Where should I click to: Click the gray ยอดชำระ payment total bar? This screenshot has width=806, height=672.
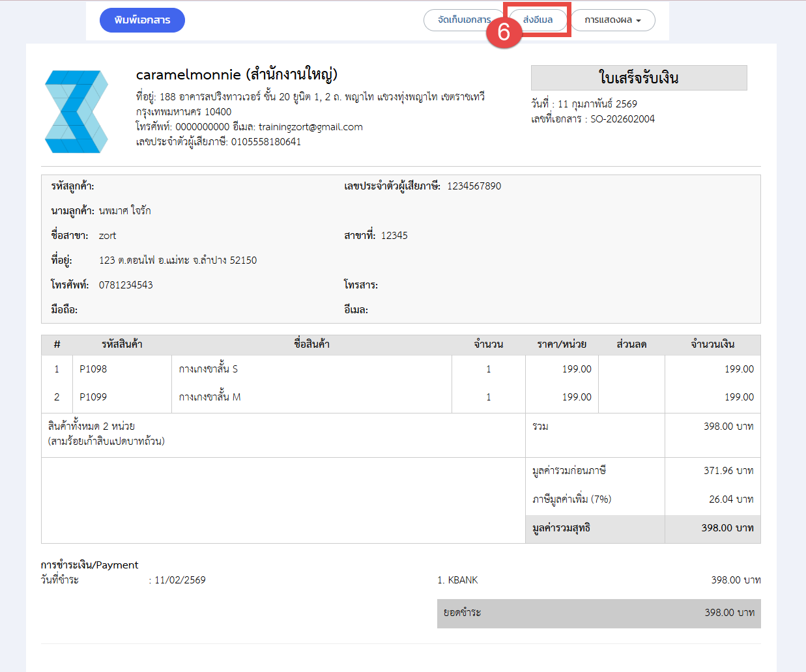tap(598, 613)
